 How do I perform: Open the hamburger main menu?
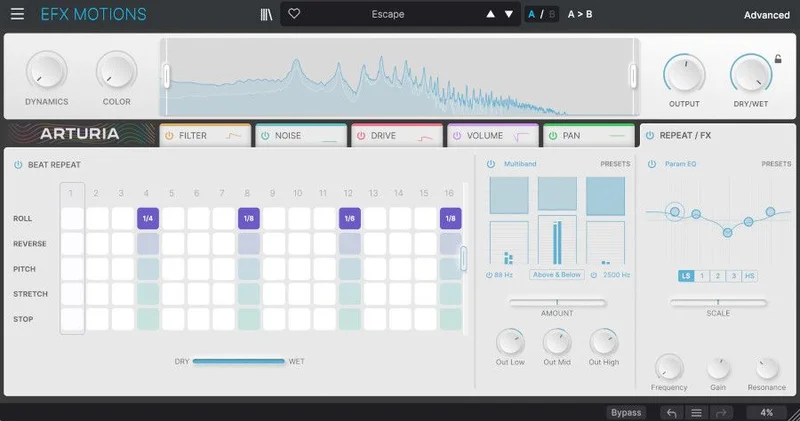pos(17,14)
